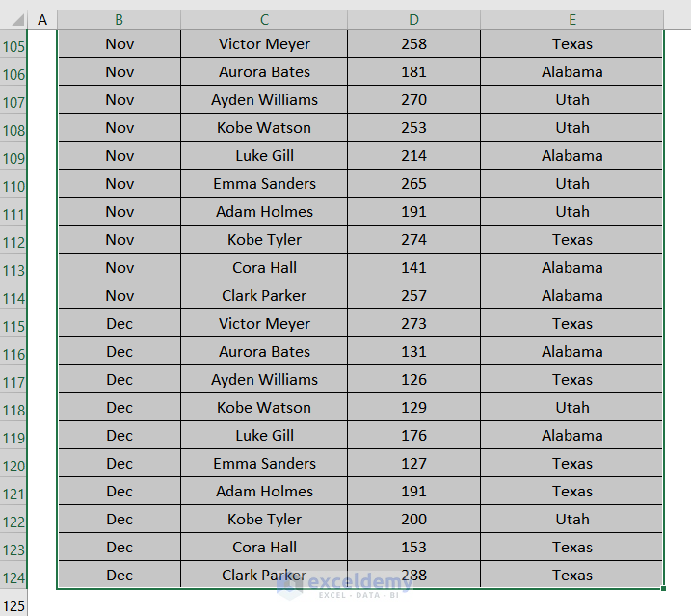Click the row 125 header
The width and height of the screenshot is (691, 616).
click(14, 605)
